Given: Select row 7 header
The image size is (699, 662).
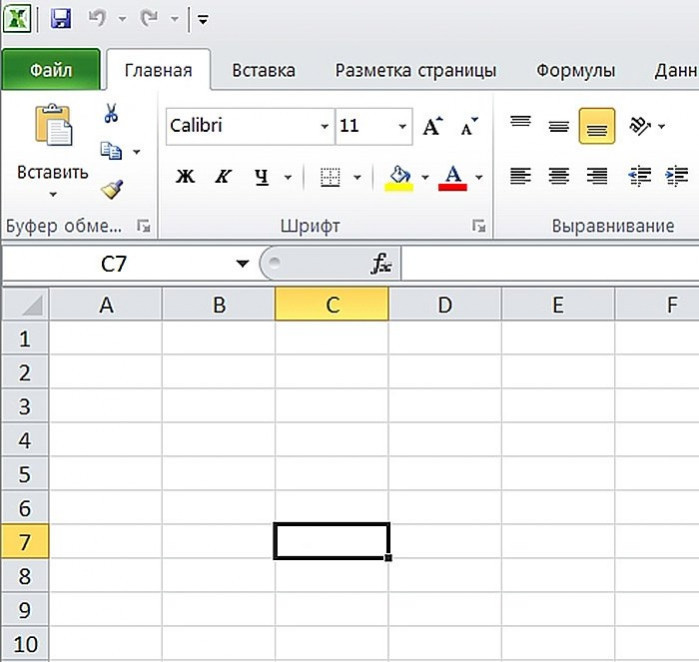Looking at the screenshot, I should [25, 542].
